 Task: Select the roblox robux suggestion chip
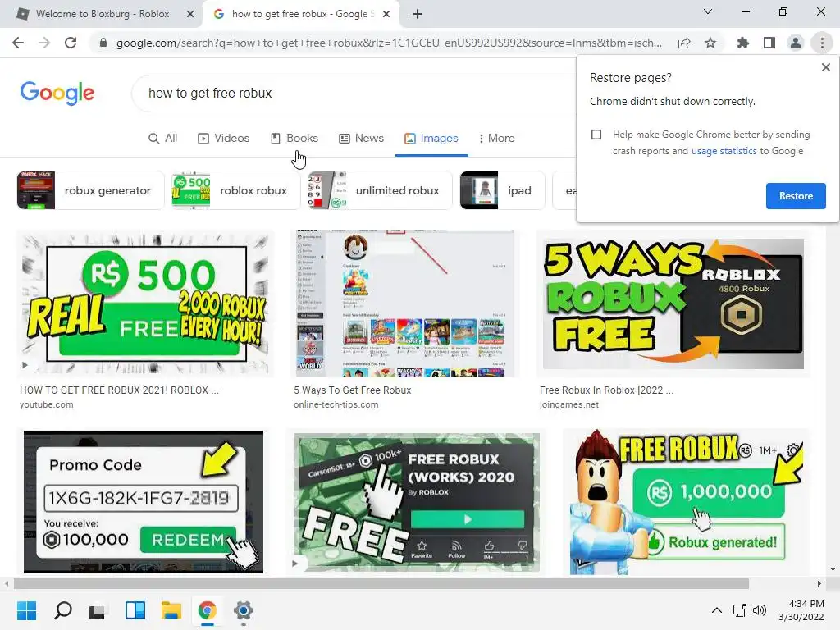tap(235, 190)
